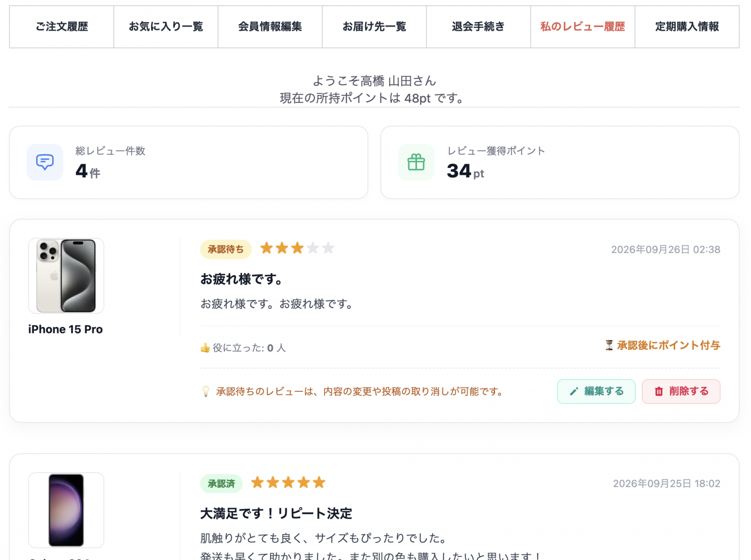Click 削除する button

[681, 391]
